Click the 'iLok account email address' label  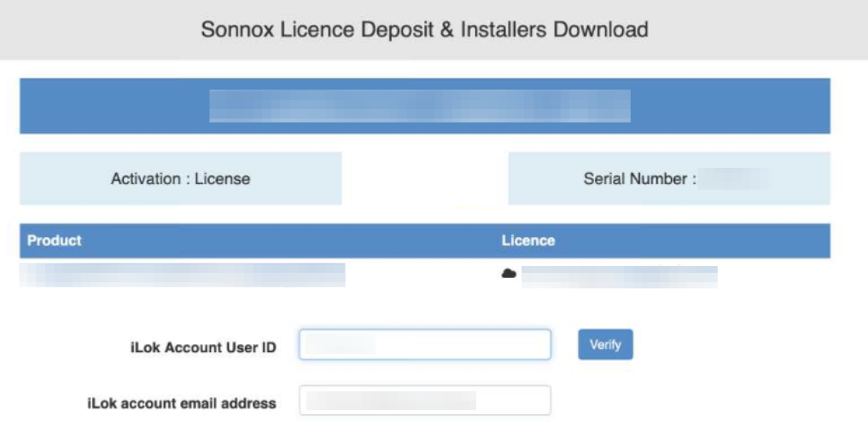pos(182,403)
